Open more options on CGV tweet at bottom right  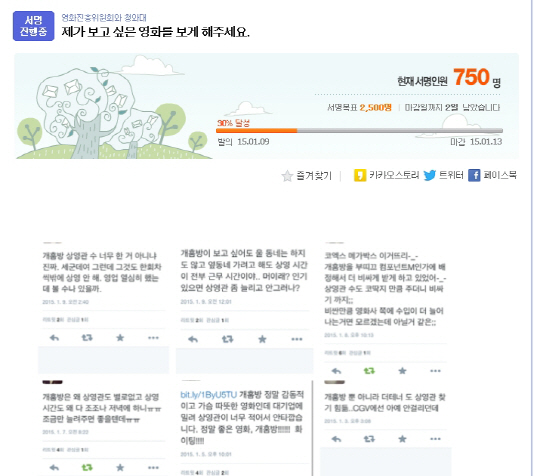435,439
